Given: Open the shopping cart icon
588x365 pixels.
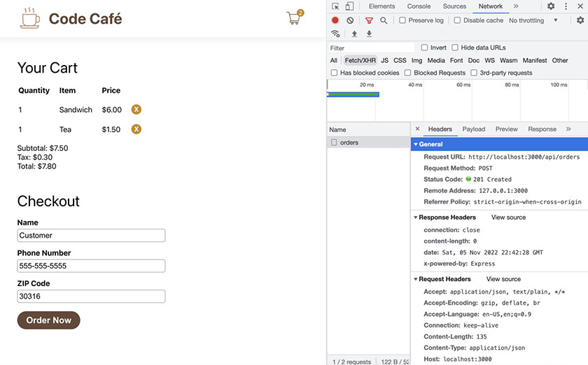Looking at the screenshot, I should [x=294, y=18].
